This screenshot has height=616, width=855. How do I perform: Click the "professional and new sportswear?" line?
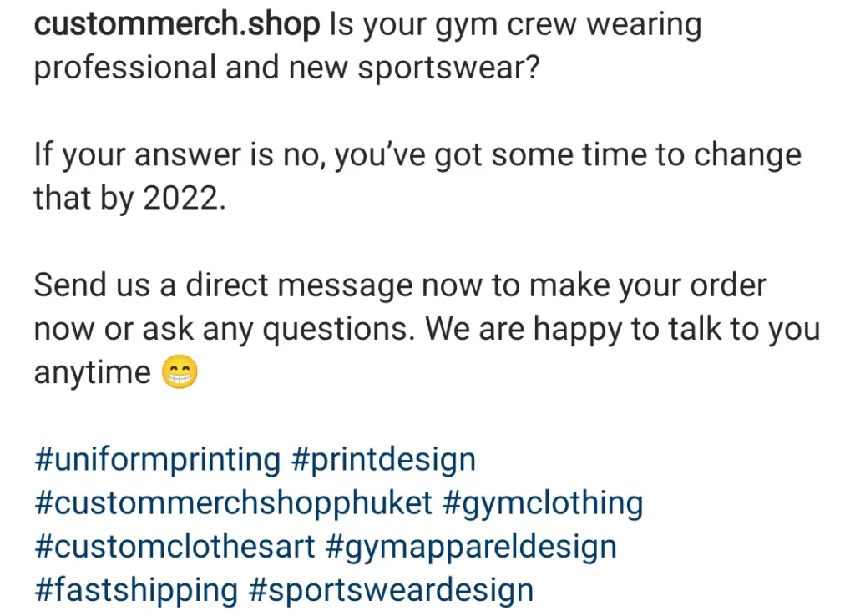coord(286,69)
